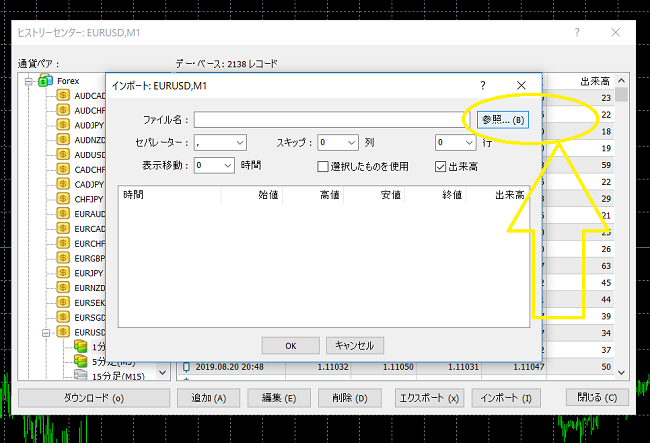The height and width of the screenshot is (443, 650).
Task: Select the EURUSD symbol icon in tree
Action: pos(63,331)
